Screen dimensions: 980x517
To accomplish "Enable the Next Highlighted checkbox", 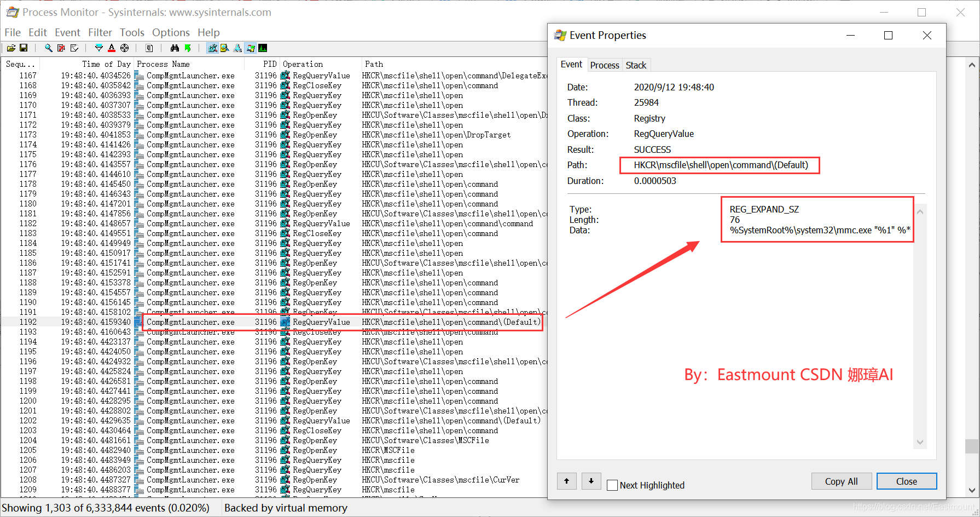I will pos(612,485).
